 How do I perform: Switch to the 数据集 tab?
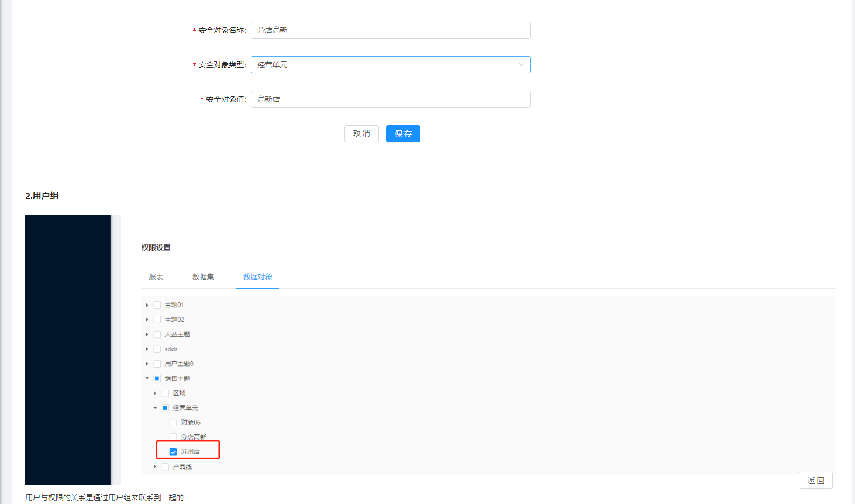click(x=203, y=277)
